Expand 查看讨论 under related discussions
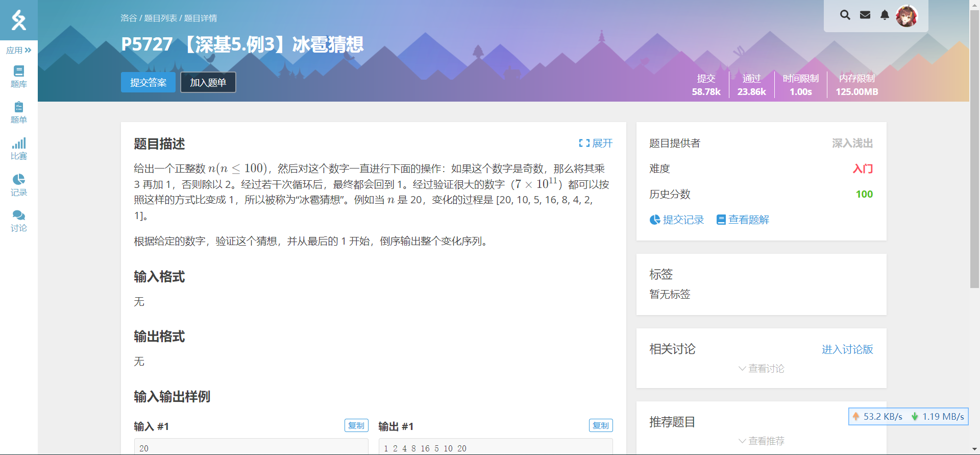Image resolution: width=980 pixels, height=455 pixels. pos(761,368)
